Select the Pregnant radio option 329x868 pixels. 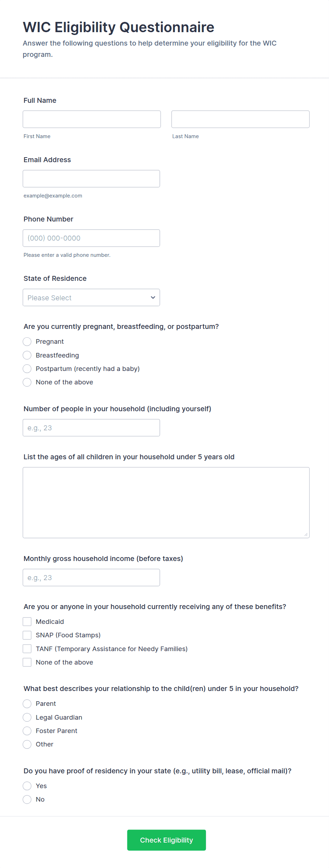(x=27, y=342)
